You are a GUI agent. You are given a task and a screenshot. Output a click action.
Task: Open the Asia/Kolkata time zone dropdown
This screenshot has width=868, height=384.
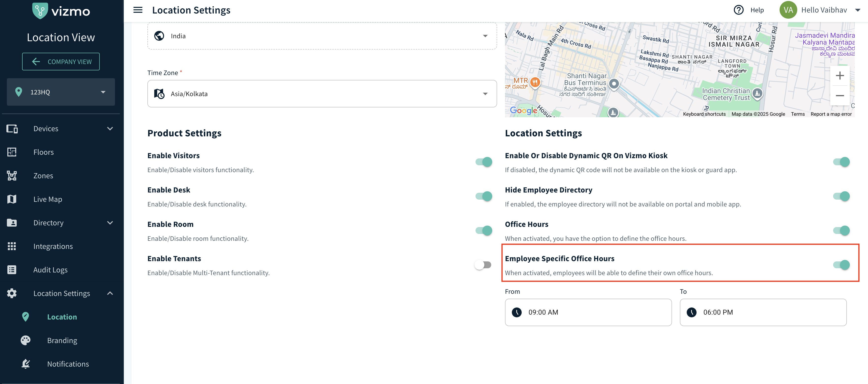click(x=322, y=94)
